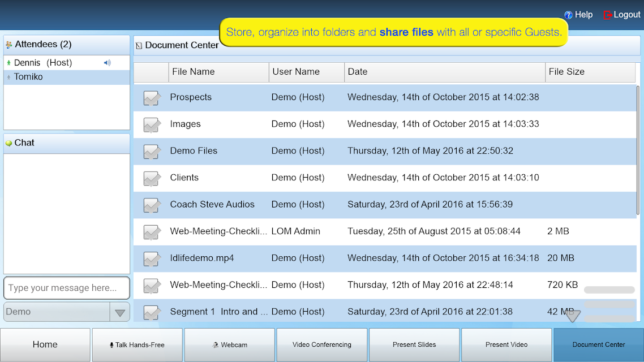Viewport: 644px width, 362px height.
Task: Click the Help question mark icon
Action: click(568, 15)
